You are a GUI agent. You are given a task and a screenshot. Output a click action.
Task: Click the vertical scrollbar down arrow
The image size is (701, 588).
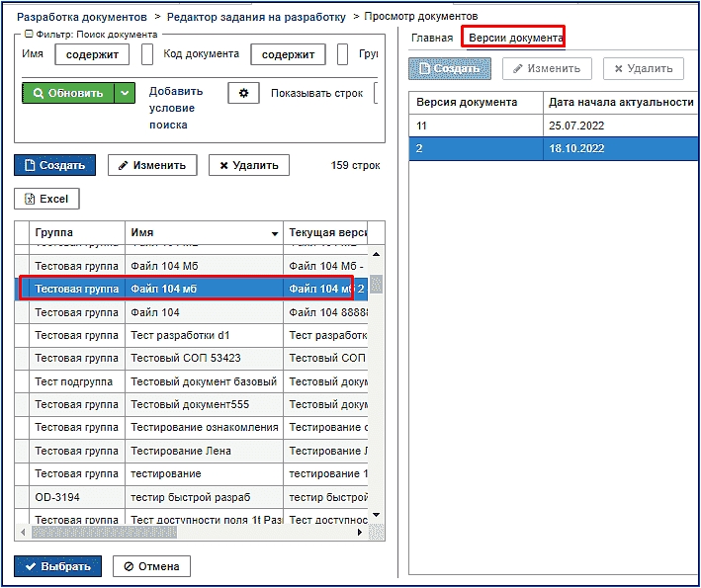pyautogui.click(x=376, y=515)
